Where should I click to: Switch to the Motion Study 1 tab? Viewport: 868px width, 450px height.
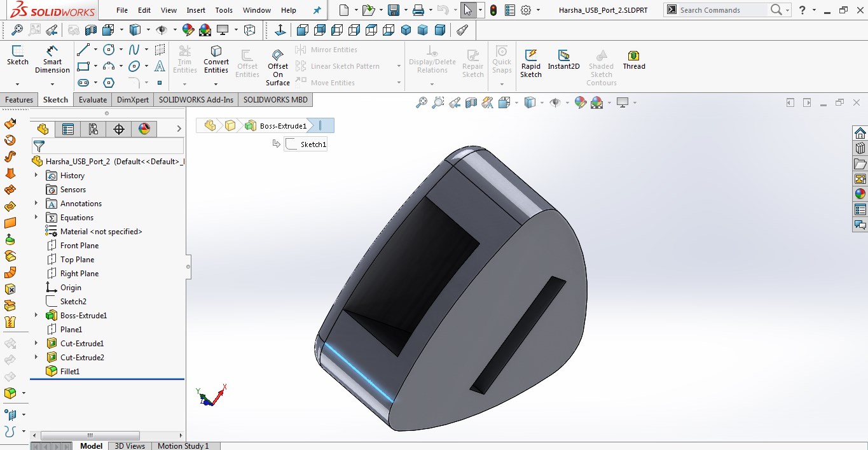(x=183, y=446)
